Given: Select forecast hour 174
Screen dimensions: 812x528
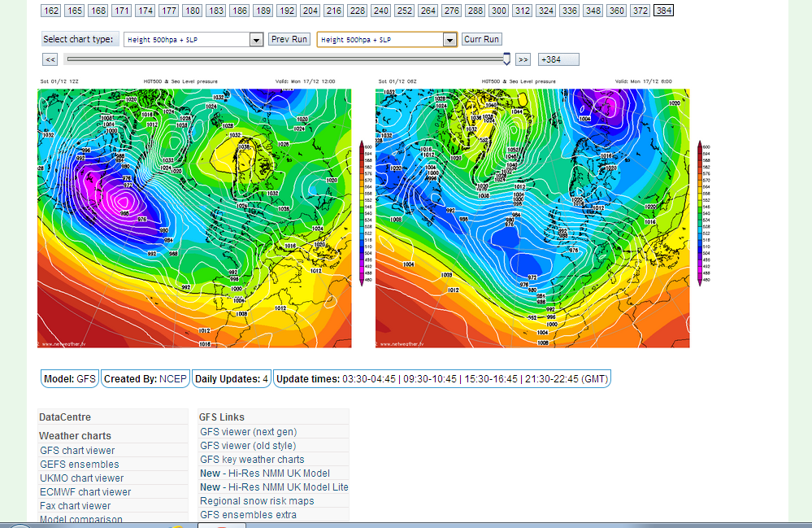Looking at the screenshot, I should coord(145,11).
